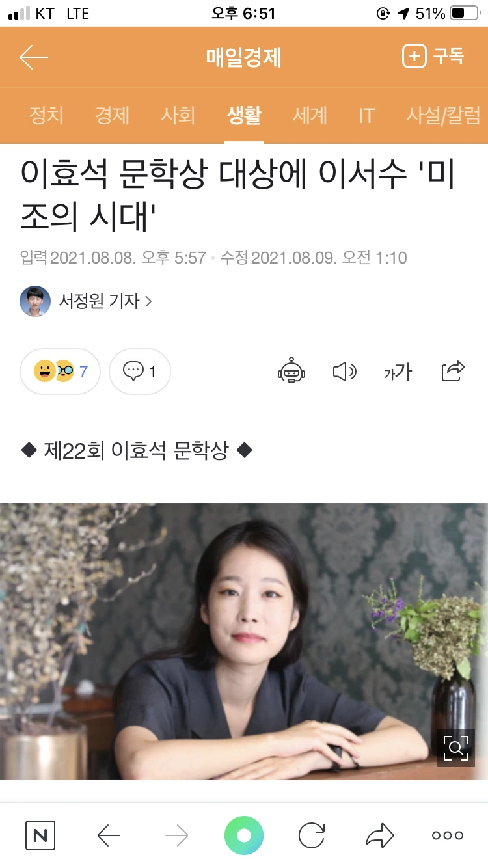Tap the back arrow in orange header
Viewport: 488px width, 868px height.
click(x=34, y=57)
